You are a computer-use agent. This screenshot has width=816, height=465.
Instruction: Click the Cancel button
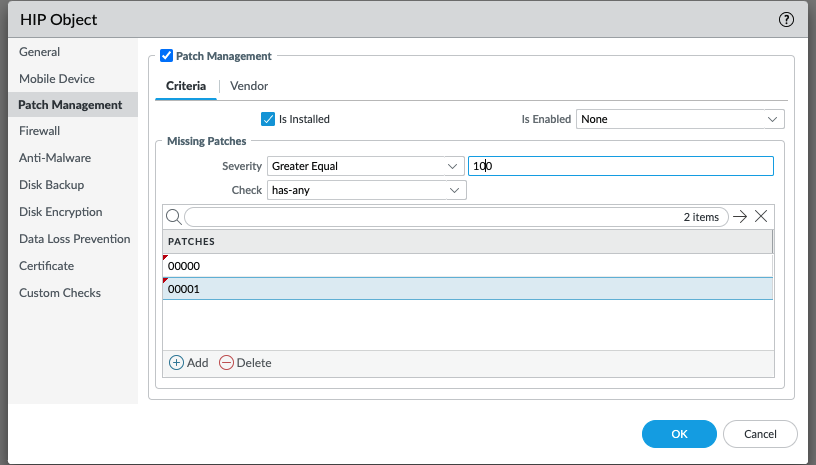click(x=760, y=434)
